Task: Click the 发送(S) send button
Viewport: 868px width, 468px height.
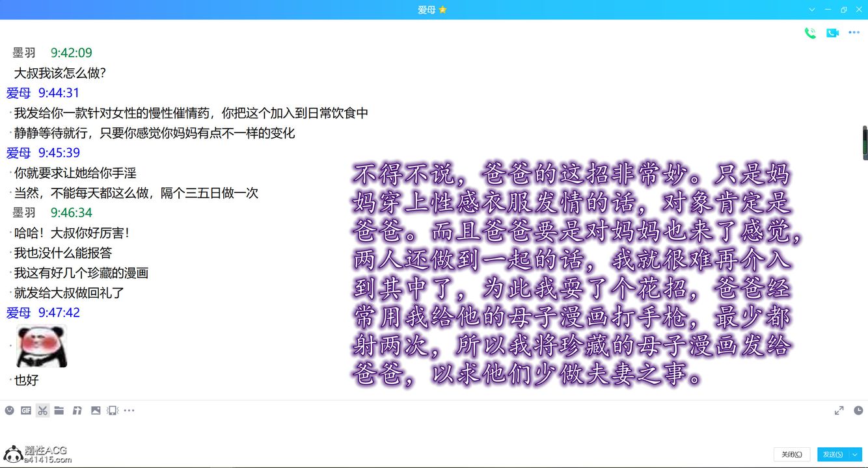Action: [833, 454]
